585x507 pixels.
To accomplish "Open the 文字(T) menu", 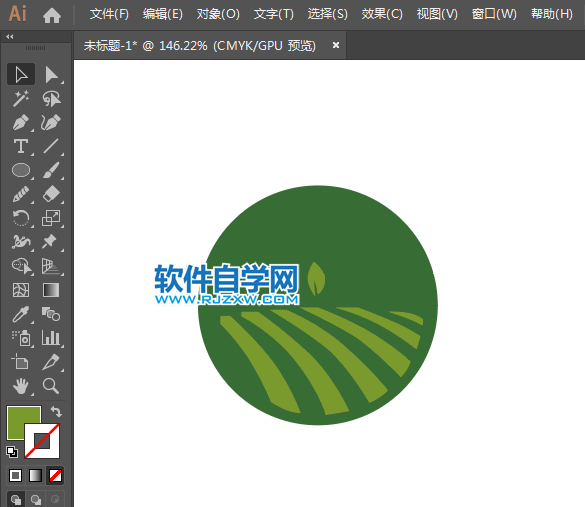I will tap(273, 14).
